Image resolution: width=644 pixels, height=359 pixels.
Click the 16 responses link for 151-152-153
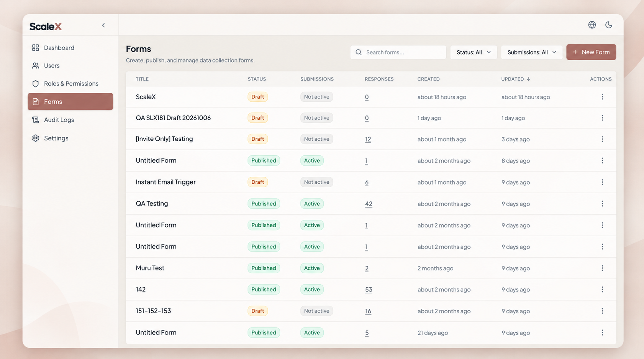(368, 311)
